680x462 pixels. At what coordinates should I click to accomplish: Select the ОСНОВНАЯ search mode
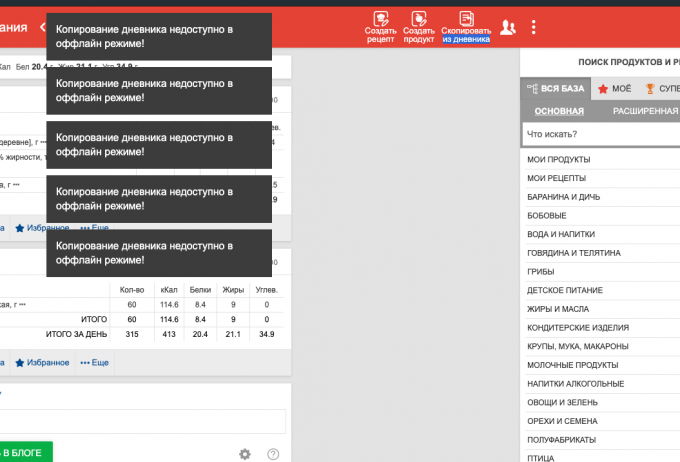559,111
